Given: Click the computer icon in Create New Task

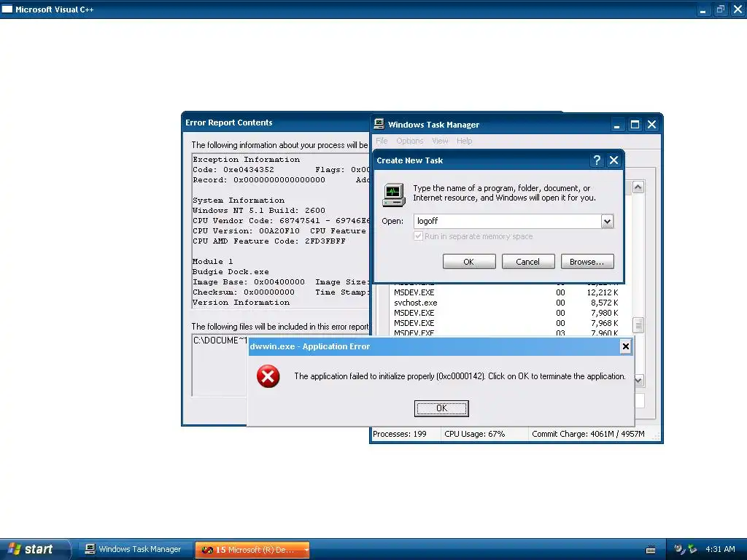Looking at the screenshot, I should coord(394,194).
